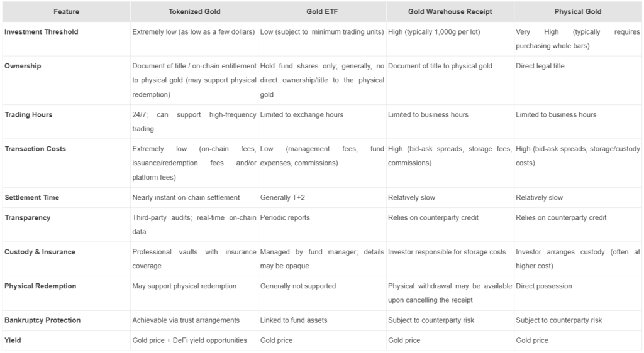Select the "Nearly instant on-chain settlement" cell
The height and width of the screenshot is (353, 644).
186,197
